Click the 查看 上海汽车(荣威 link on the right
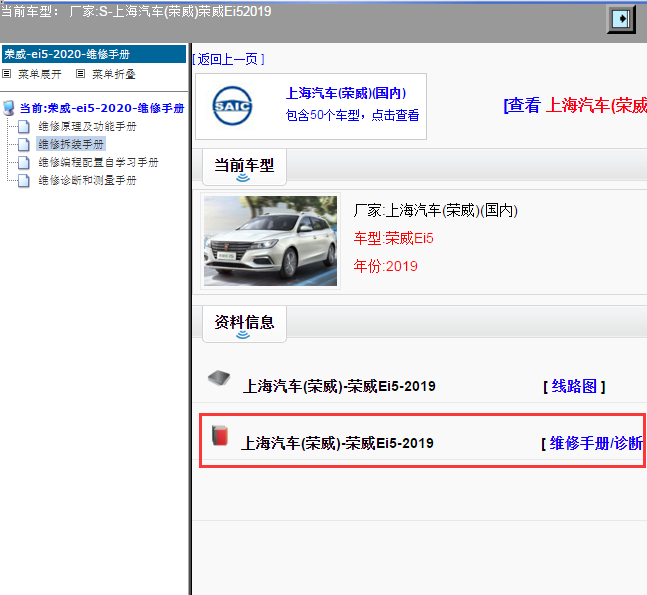647x595 pixels. click(x=575, y=106)
